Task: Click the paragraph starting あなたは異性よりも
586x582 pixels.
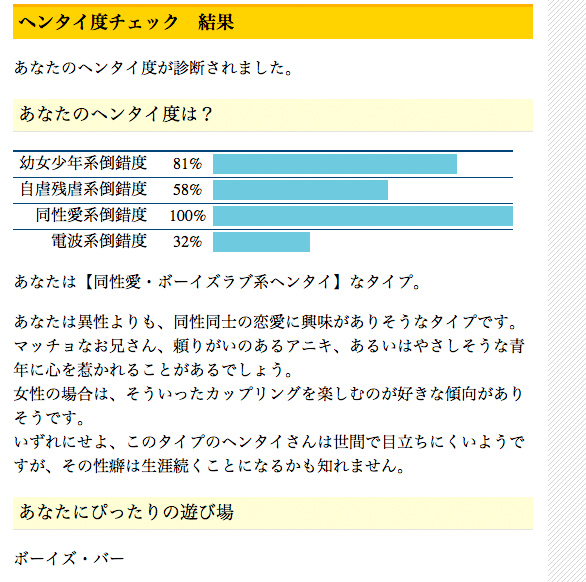Action: click(269, 394)
